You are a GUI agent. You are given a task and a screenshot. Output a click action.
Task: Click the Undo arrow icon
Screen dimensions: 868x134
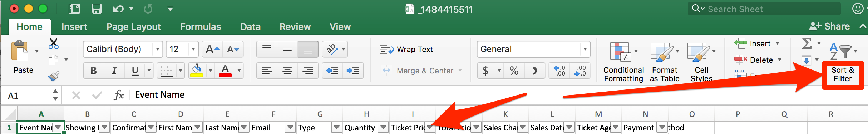click(118, 9)
